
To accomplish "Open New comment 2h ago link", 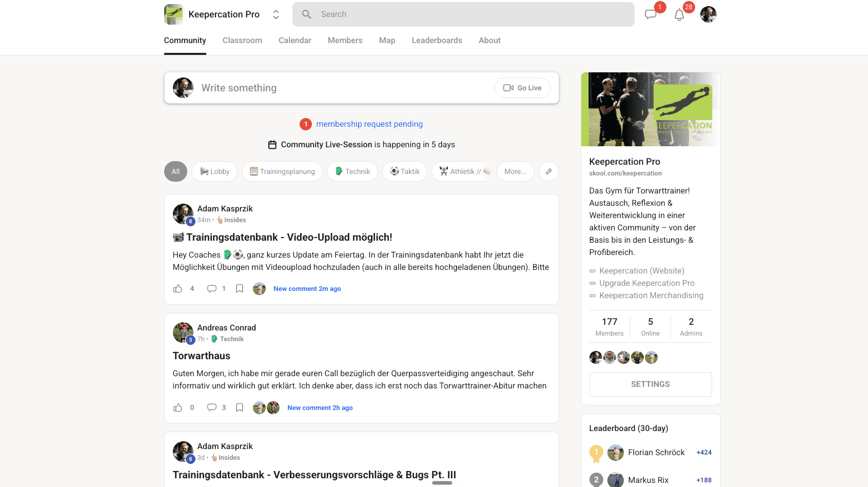I will (x=320, y=408).
